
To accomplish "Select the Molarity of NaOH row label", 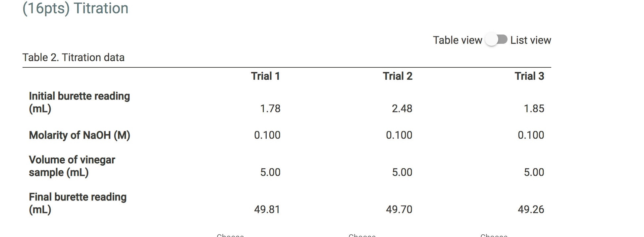I will 80,135.
